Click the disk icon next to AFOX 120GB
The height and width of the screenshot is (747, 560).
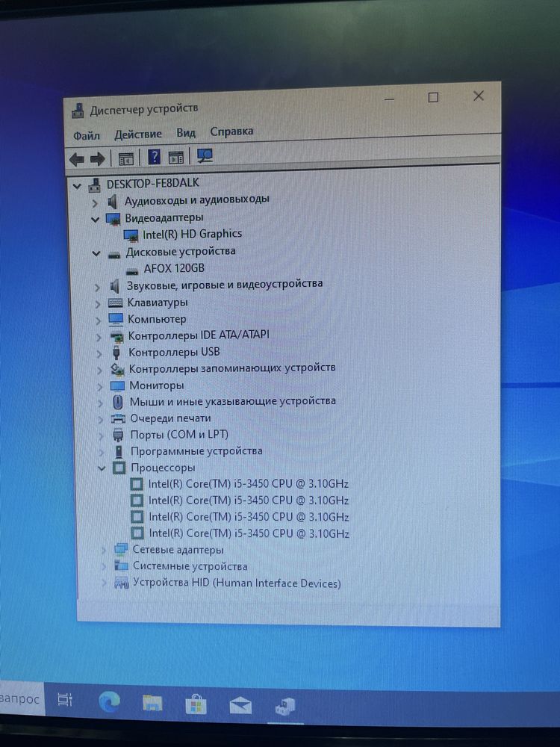pos(132,272)
